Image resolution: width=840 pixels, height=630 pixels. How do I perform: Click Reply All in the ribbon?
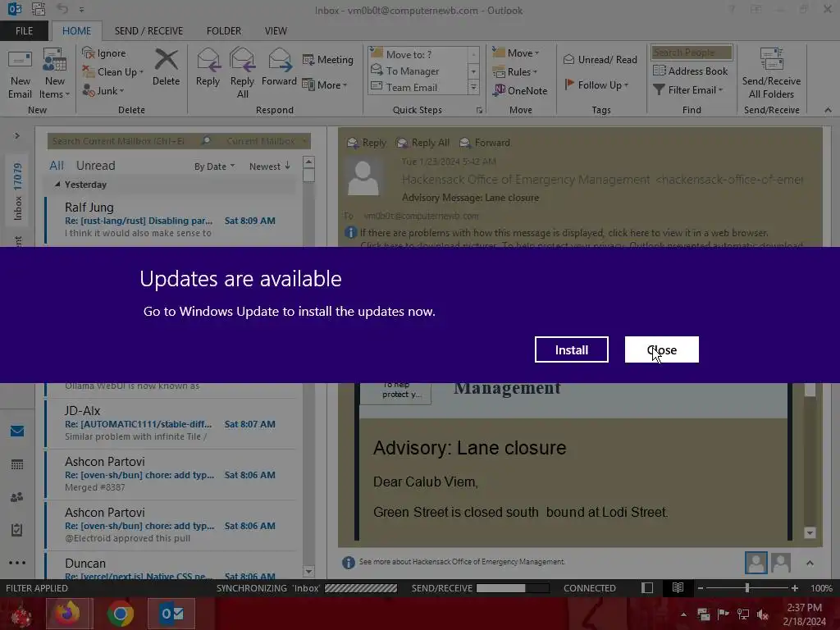(x=242, y=73)
